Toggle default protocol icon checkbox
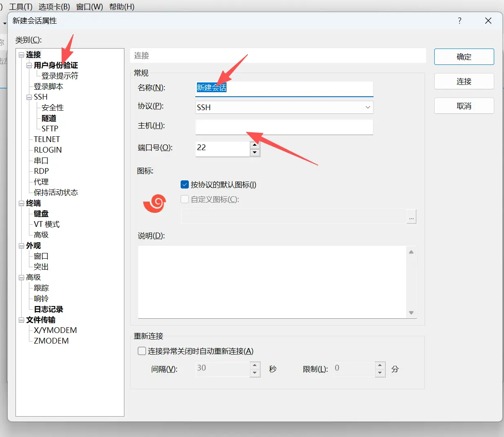Image resolution: width=504 pixels, height=437 pixels. pyautogui.click(x=185, y=185)
